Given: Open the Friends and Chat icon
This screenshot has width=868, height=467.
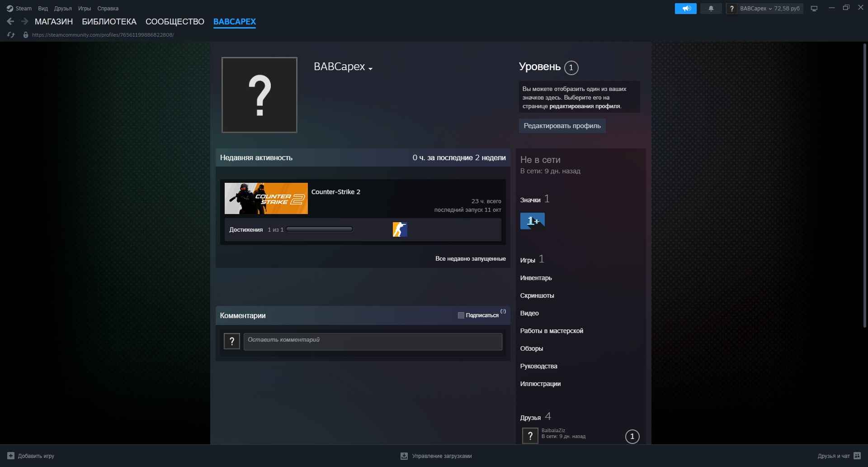Looking at the screenshot, I should click(857, 456).
